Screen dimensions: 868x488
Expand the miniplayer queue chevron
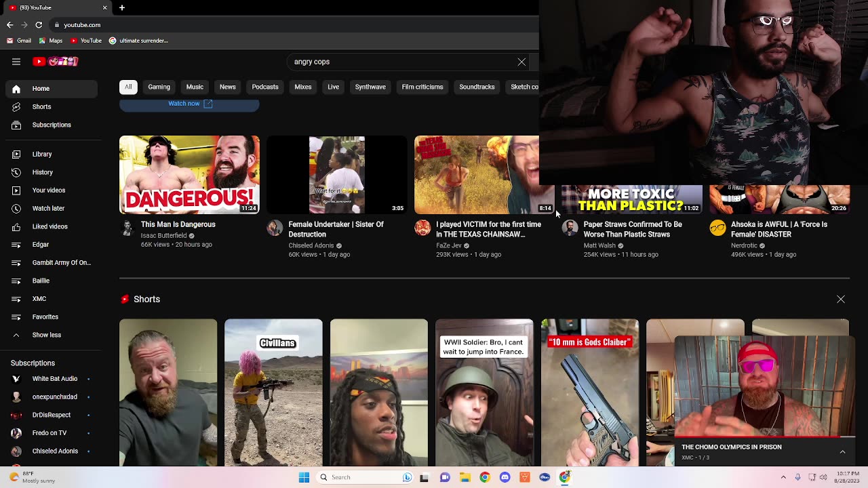coord(842,452)
